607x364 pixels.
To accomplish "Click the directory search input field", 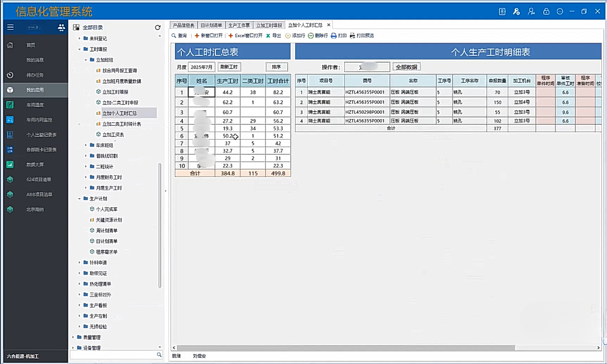I will tap(113, 356).
